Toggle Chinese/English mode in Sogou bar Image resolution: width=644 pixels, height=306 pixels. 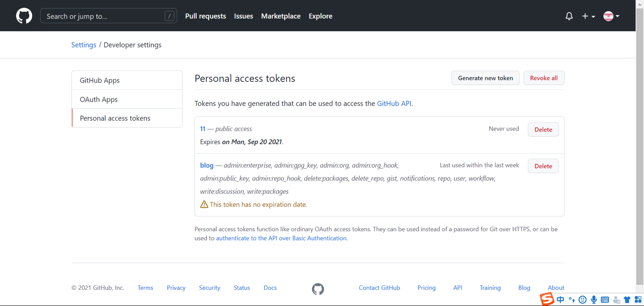tap(560, 300)
